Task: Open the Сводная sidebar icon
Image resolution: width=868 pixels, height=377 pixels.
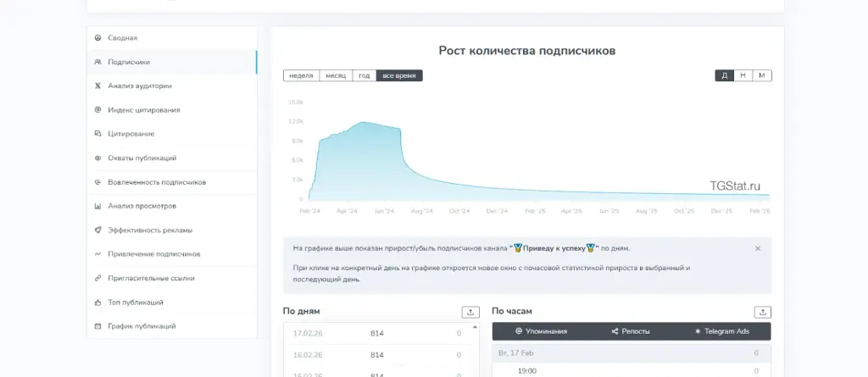Action: 98,38
